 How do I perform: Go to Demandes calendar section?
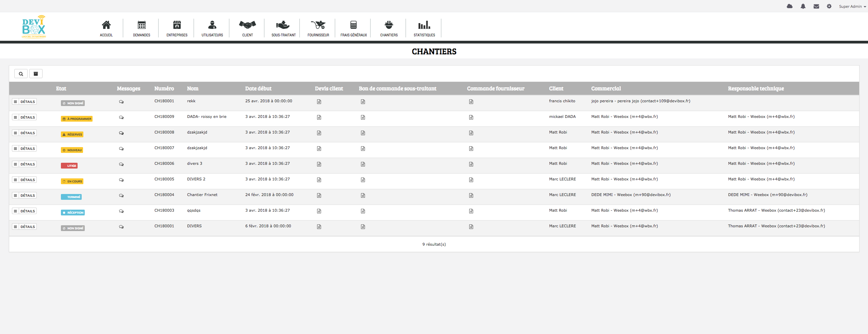142,28
